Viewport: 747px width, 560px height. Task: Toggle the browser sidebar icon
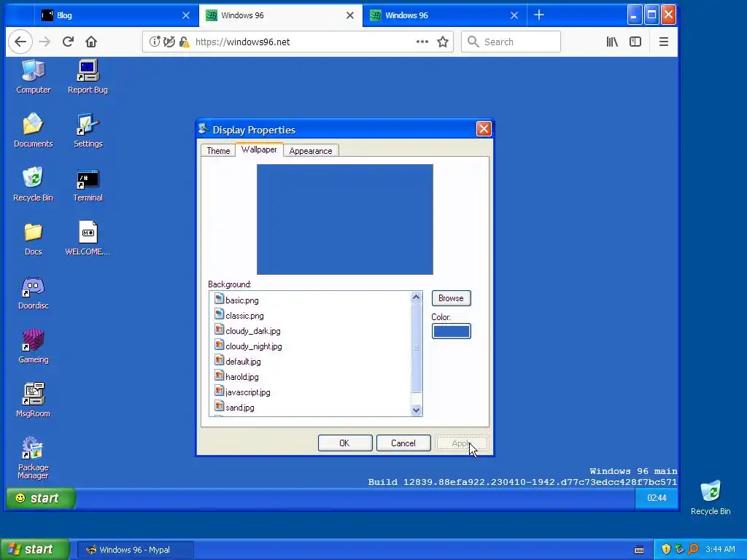point(635,42)
